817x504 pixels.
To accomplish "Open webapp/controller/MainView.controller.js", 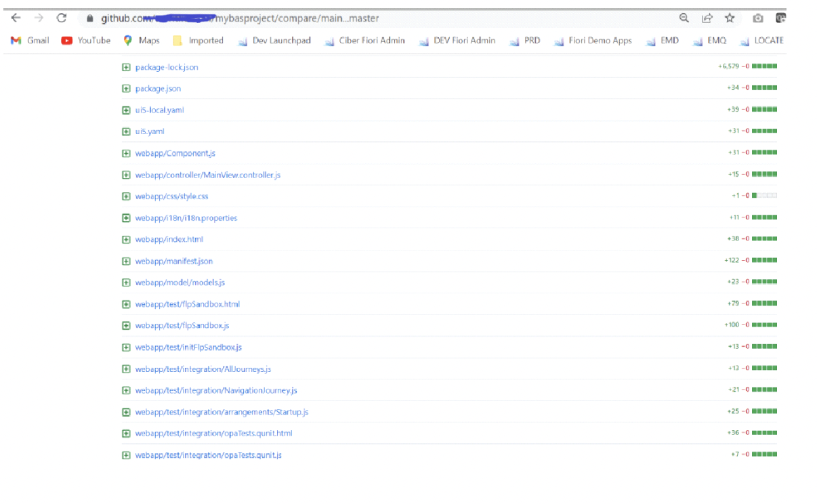I will [x=208, y=175].
